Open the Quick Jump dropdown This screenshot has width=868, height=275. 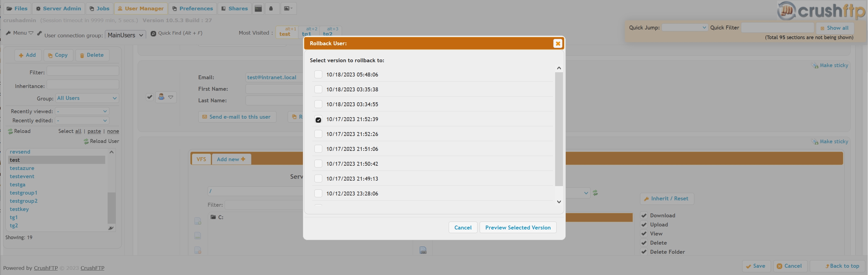click(684, 27)
